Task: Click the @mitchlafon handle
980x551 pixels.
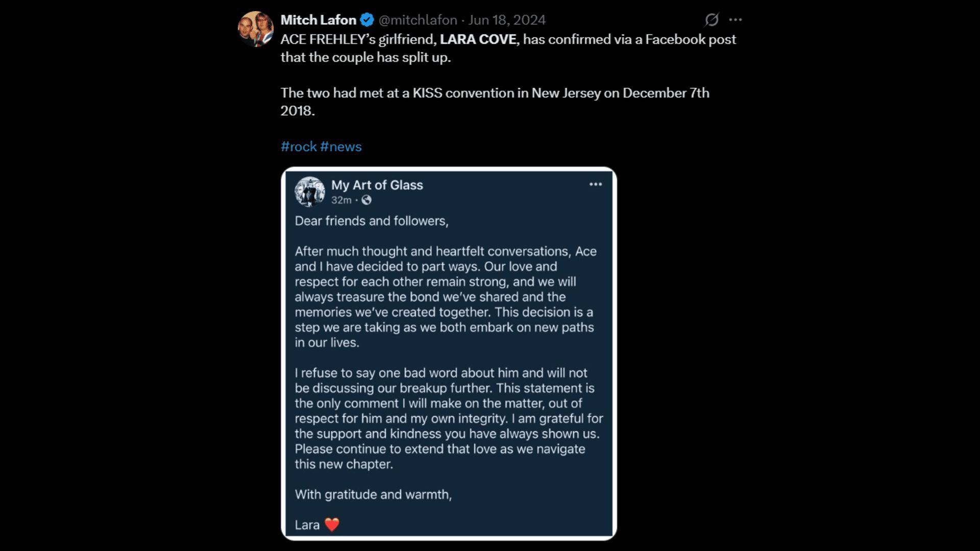Action: click(x=418, y=20)
